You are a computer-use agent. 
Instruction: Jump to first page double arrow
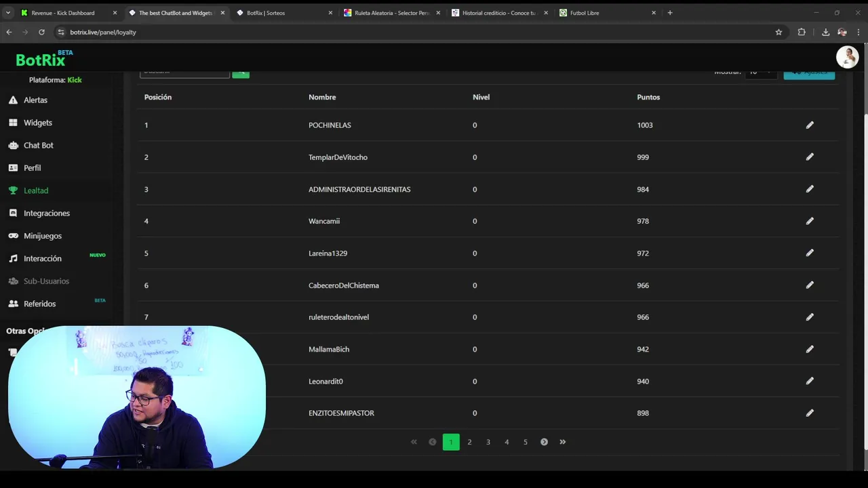tap(414, 442)
